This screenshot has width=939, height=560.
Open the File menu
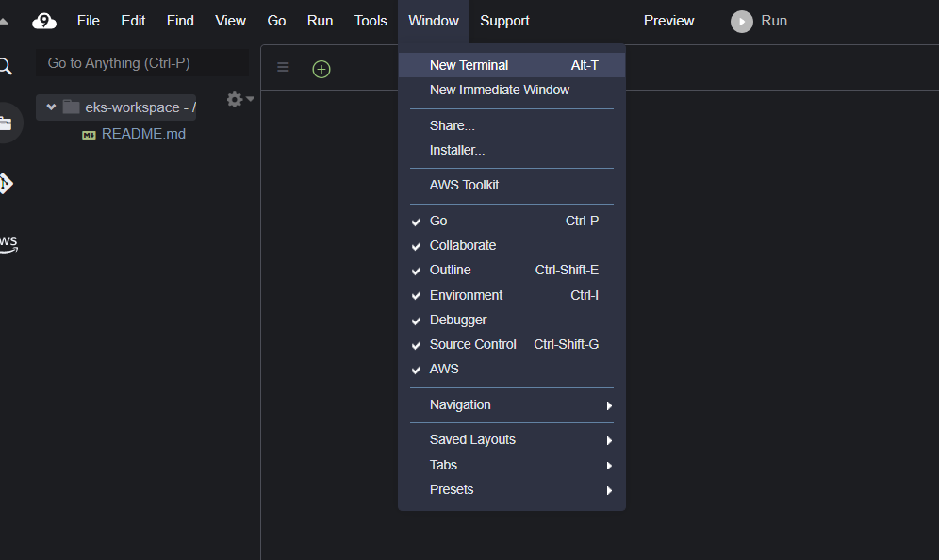88,21
